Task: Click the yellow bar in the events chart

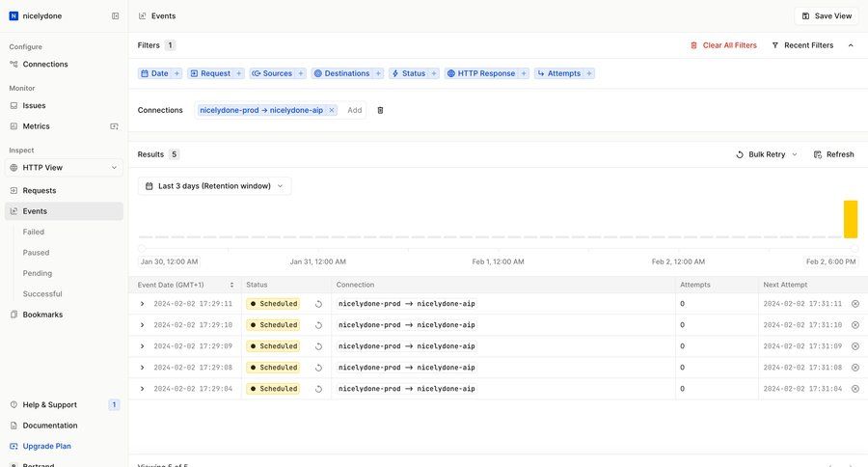Action: click(850, 219)
